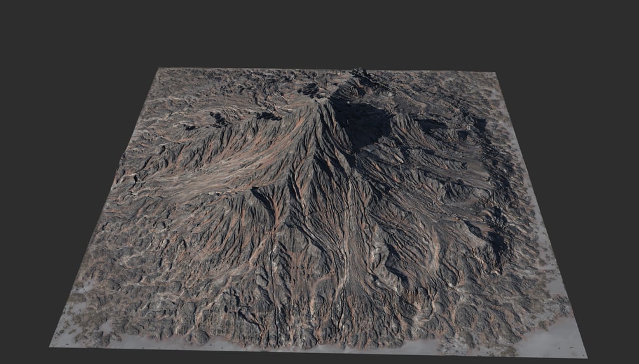This screenshot has width=639, height=364.
Task: Select the dark shadowed crater beside summit
Action: [361, 122]
